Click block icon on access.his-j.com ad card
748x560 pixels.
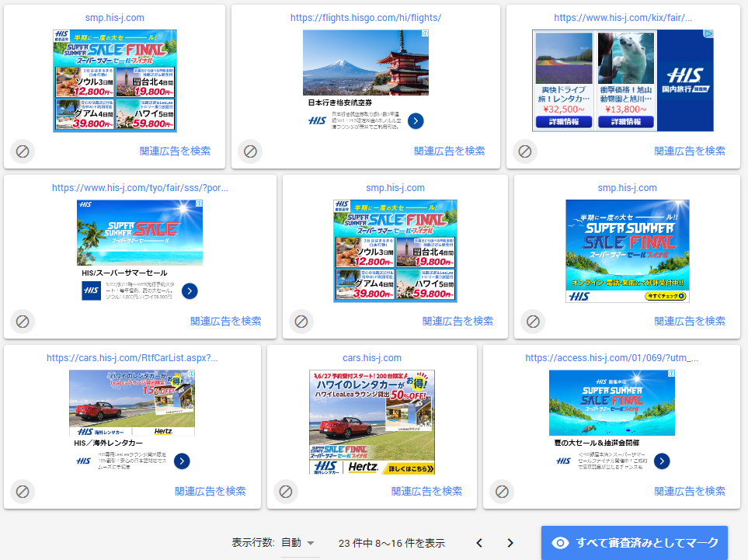[502, 492]
